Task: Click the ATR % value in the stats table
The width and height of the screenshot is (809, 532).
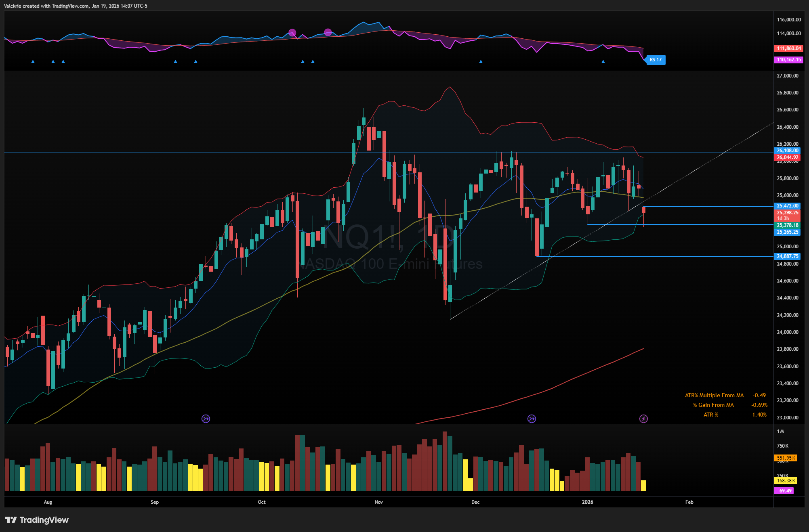Action: pyautogui.click(x=759, y=415)
